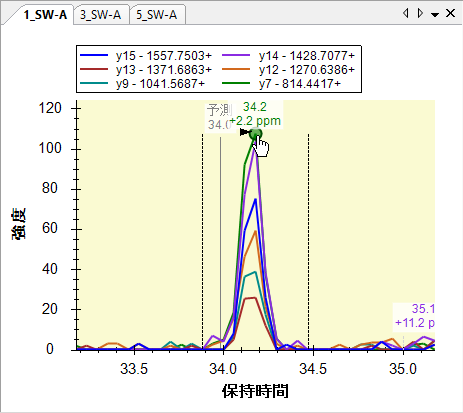Screen dimensions: 463x413
Task: Click the y9 - 1041.5687+ teal legend line
Action: [x=94, y=83]
